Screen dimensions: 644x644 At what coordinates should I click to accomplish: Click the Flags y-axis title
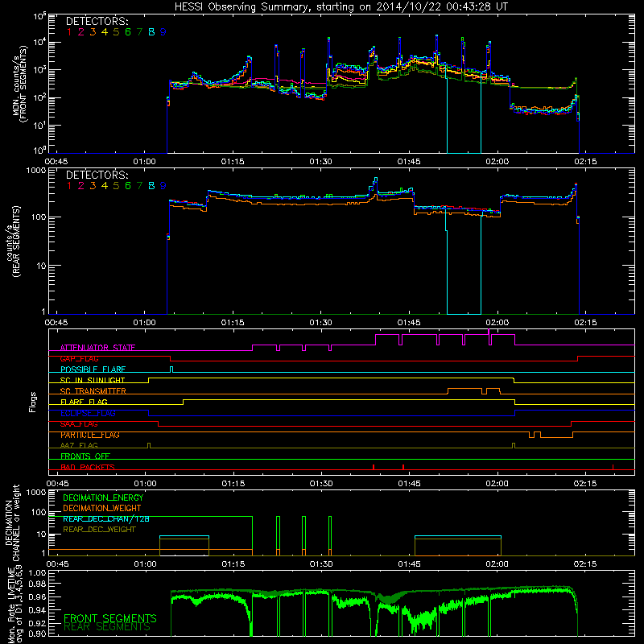33,402
